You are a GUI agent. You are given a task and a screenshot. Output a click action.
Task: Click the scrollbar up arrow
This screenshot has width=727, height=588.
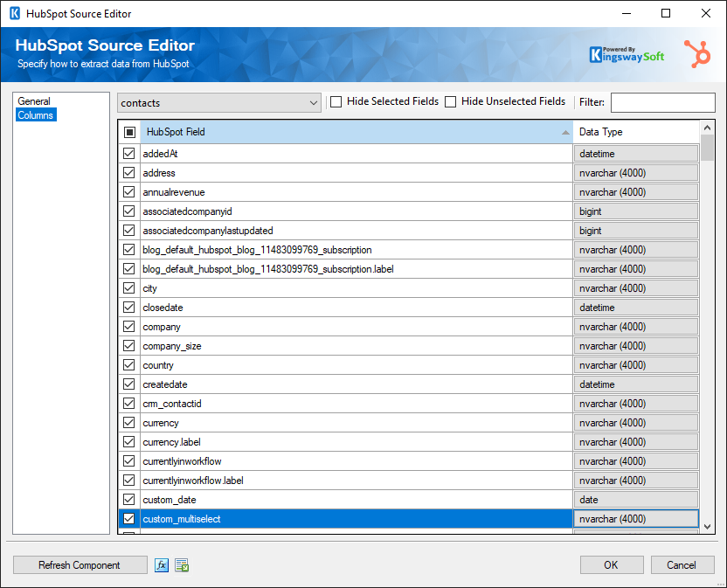click(x=707, y=128)
